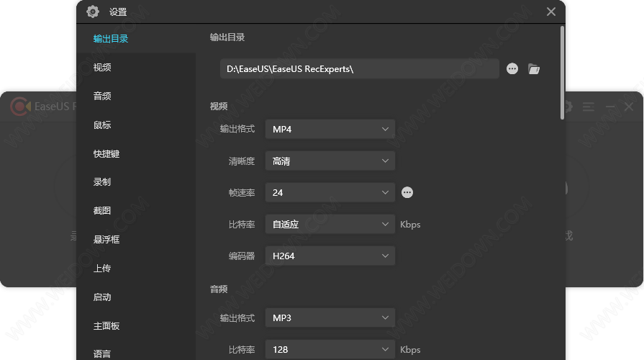Screen dimensions: 644x360
Task: Open the audio 比特率 128 dropdown
Action: point(330,349)
